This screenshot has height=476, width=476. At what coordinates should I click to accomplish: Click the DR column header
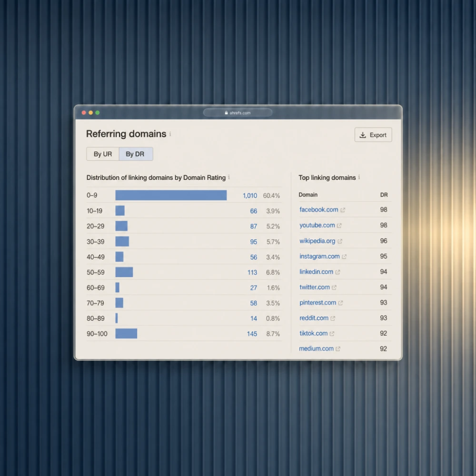pyautogui.click(x=384, y=195)
